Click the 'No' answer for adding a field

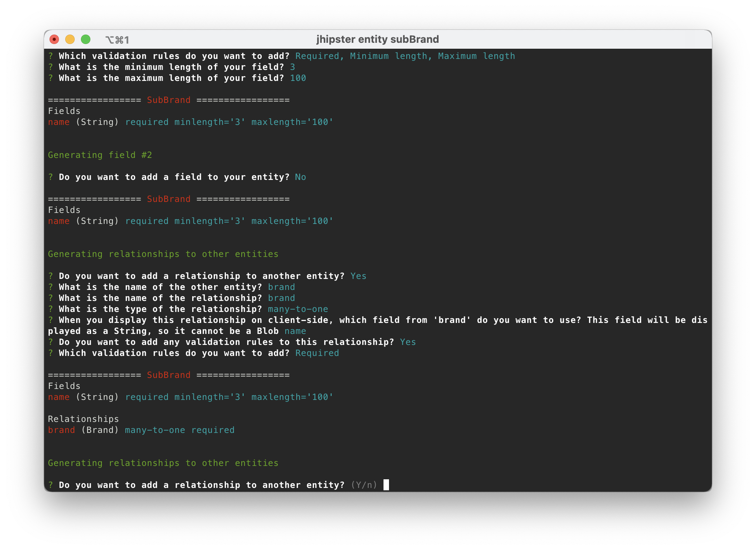coord(301,177)
